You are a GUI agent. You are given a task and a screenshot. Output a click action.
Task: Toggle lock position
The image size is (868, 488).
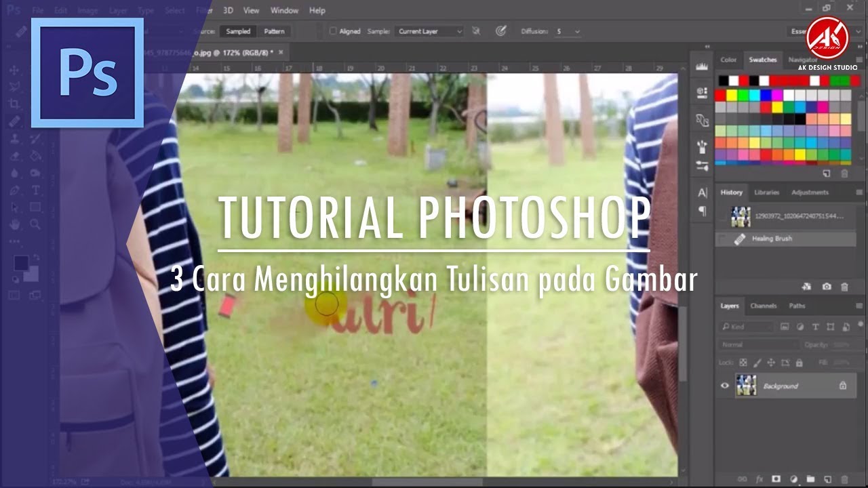770,363
